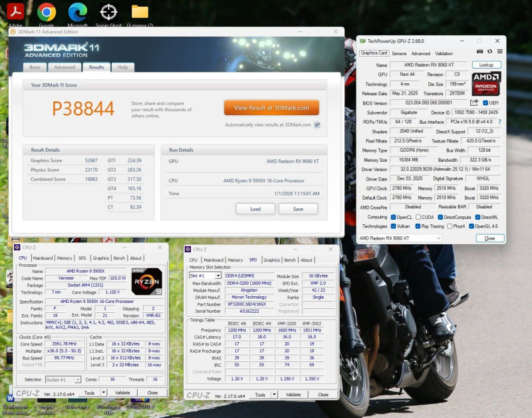Click the 3DMark 11 title bar icon
This screenshot has width=532, height=418.
point(13,31)
